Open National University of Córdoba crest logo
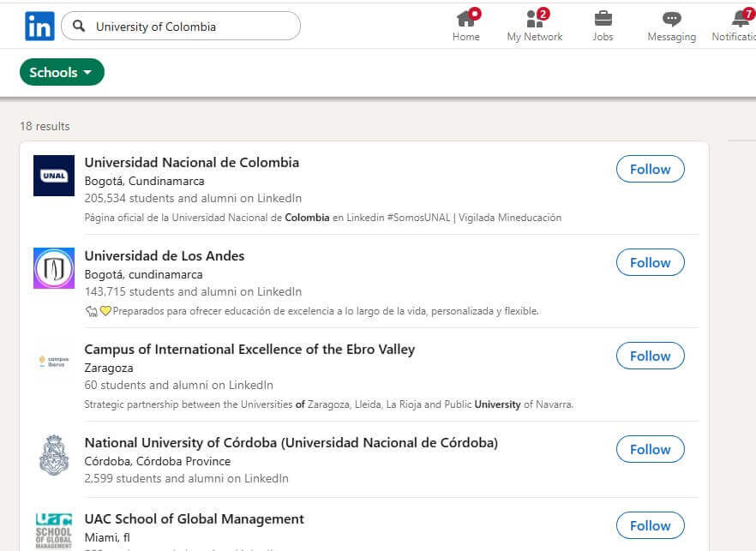 pyautogui.click(x=54, y=454)
